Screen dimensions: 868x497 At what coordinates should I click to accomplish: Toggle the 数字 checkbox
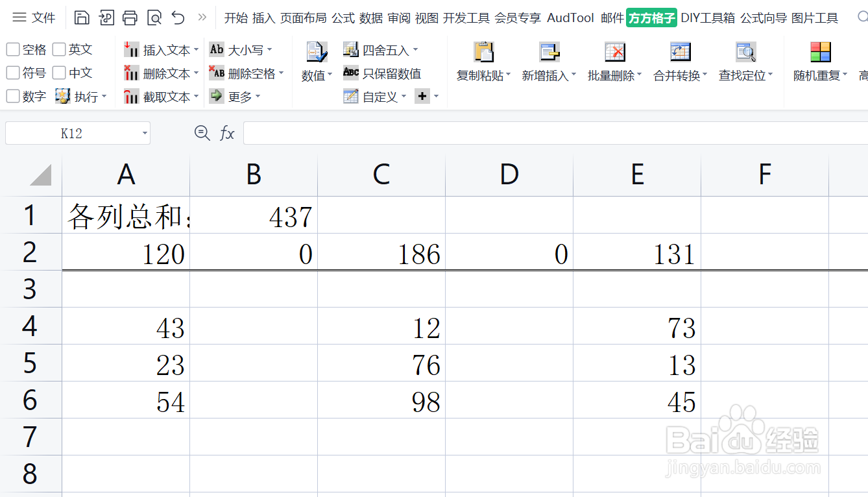coord(13,96)
